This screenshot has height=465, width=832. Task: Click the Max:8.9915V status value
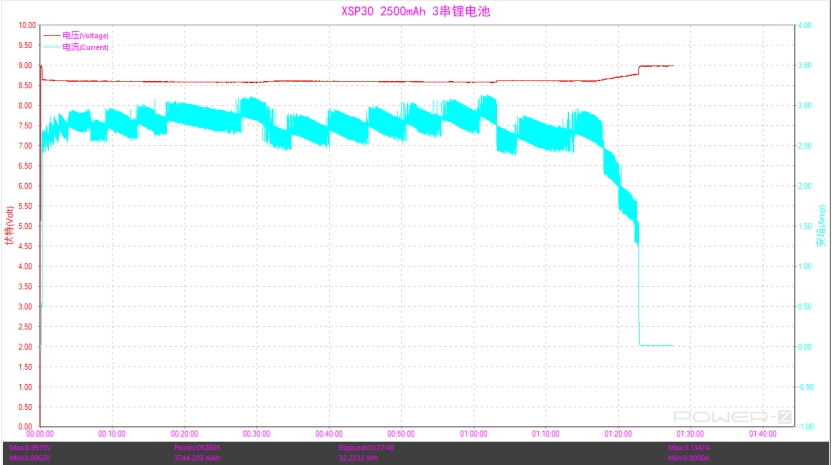pos(30,448)
